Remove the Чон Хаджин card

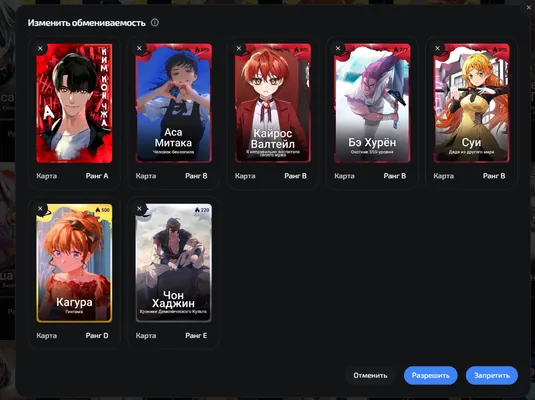[x=139, y=209]
